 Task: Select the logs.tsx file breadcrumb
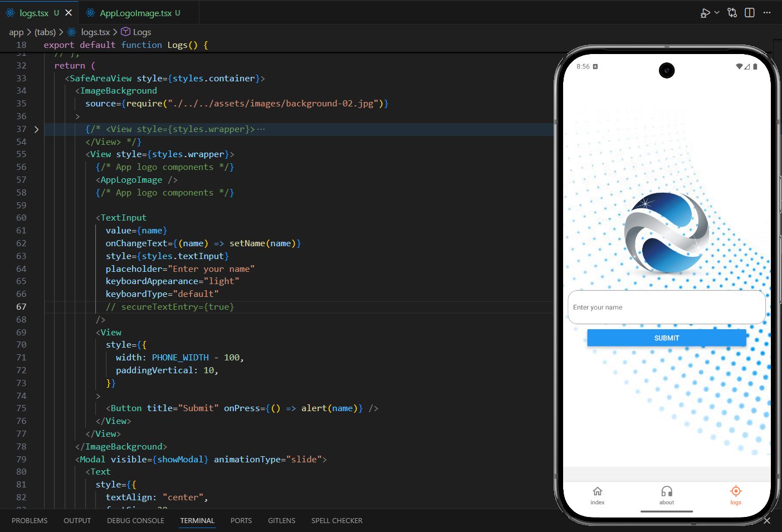point(95,32)
